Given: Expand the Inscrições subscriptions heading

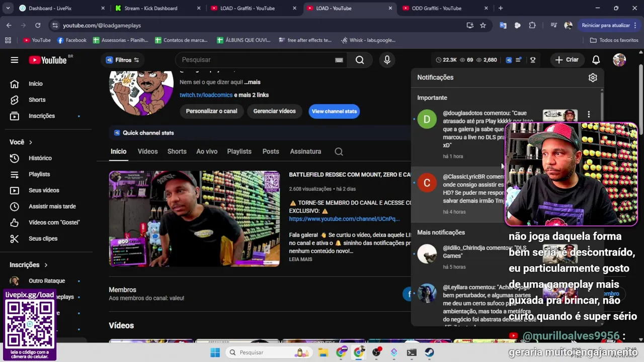Looking at the screenshot, I should tap(29, 264).
